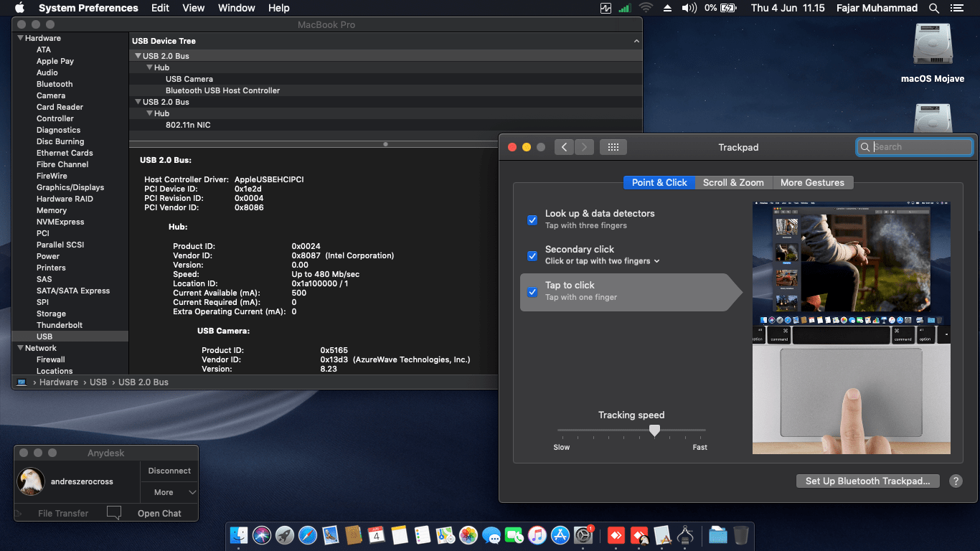The width and height of the screenshot is (980, 551).
Task: Open Photos from the Dock
Action: (x=468, y=535)
